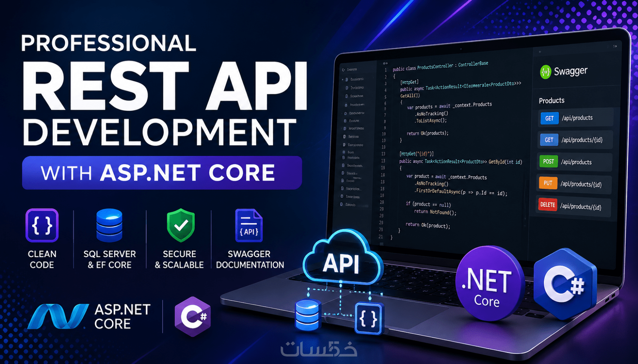
Task: Click the "var product = await _context.Products" line
Action: 446,177
